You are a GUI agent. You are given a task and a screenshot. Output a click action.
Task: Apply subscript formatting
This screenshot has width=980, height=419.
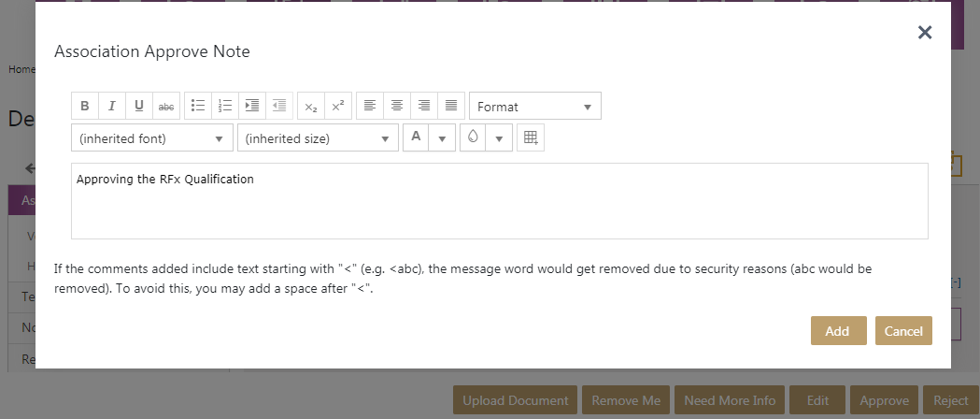pos(311,106)
